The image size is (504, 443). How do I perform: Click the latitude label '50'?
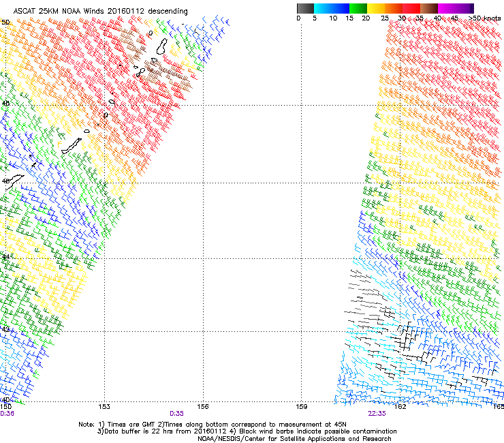tap(5, 22)
